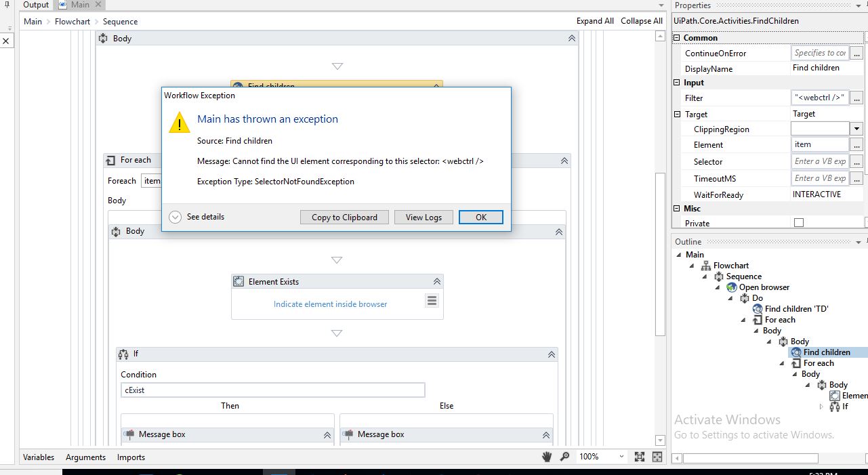The image size is (868, 475).
Task: Click Copy to Clipboard button
Action: 344,217
